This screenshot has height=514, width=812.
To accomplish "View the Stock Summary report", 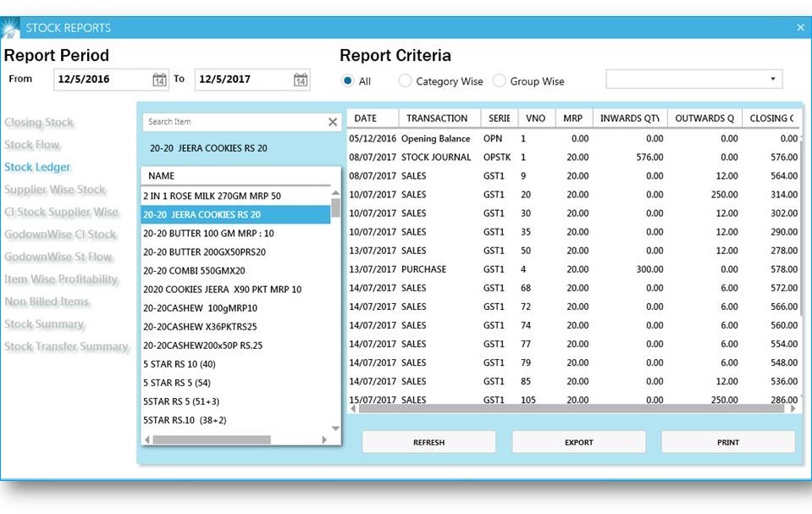I will [x=43, y=323].
